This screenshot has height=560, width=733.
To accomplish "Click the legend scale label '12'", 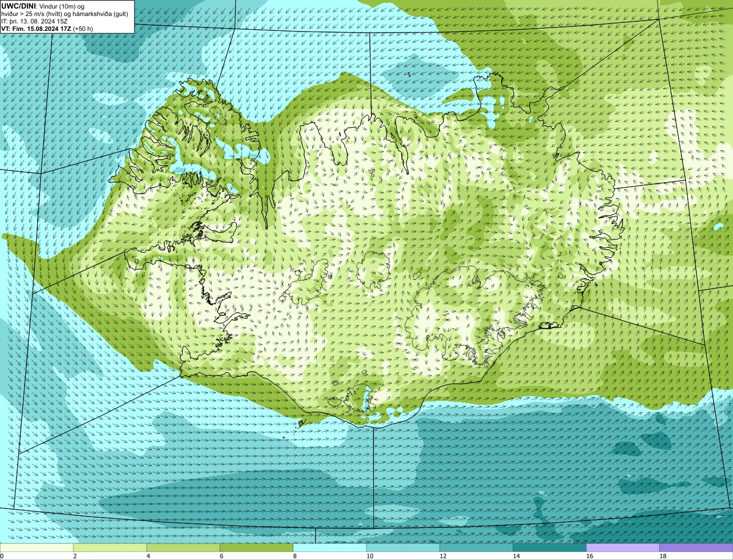I will [x=443, y=556].
